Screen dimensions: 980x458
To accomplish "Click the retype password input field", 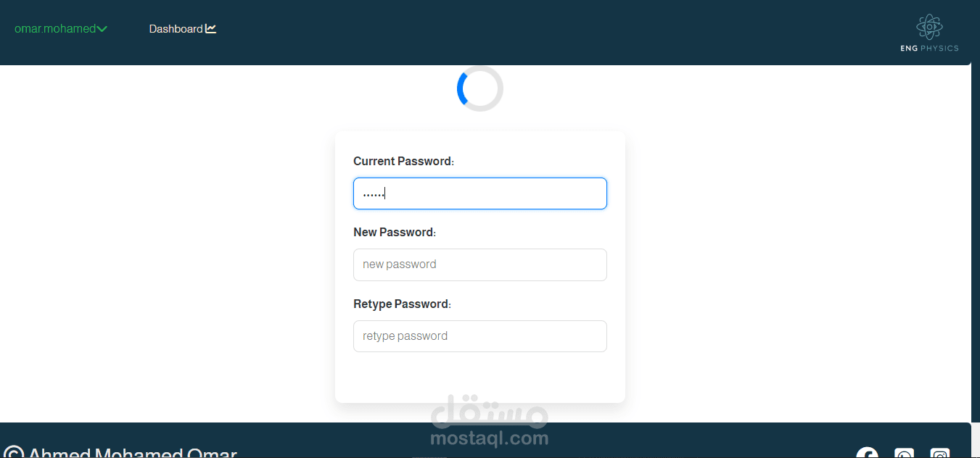I will (480, 336).
